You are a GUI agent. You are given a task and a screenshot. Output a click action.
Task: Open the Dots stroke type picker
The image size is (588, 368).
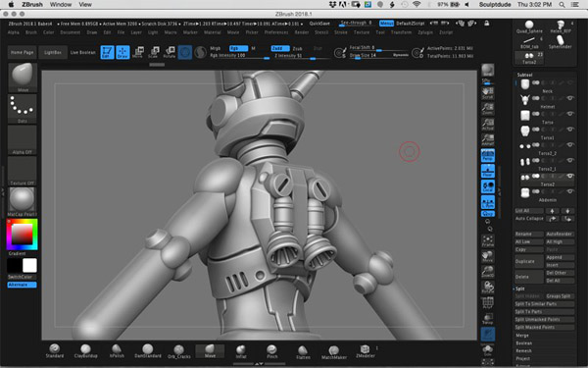click(x=23, y=108)
